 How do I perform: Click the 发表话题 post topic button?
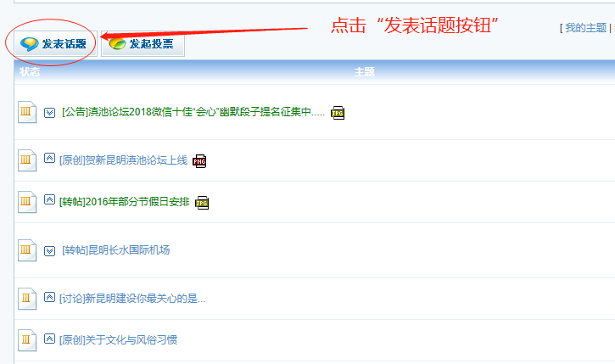56,44
